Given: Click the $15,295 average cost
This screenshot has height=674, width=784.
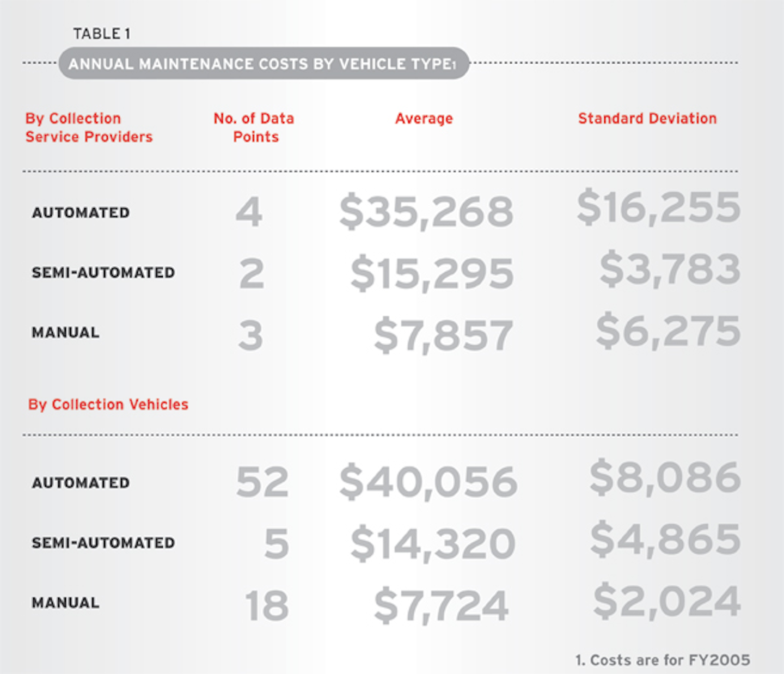Looking at the screenshot, I should click(432, 273).
